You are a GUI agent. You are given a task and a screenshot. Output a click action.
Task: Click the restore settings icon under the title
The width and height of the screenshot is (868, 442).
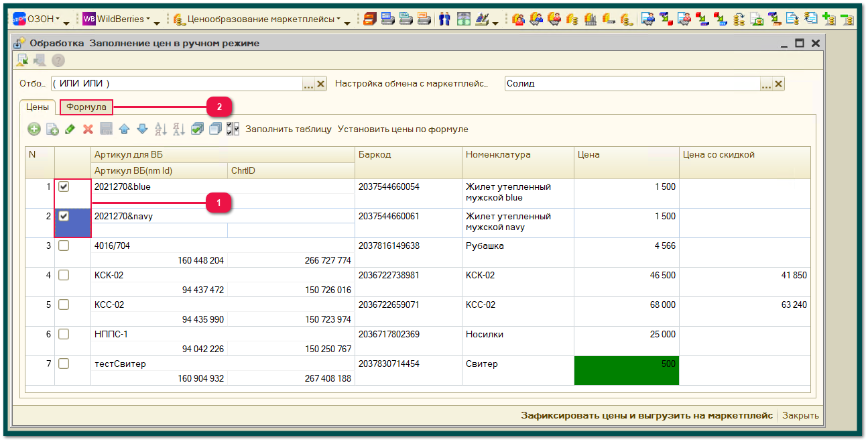click(23, 60)
